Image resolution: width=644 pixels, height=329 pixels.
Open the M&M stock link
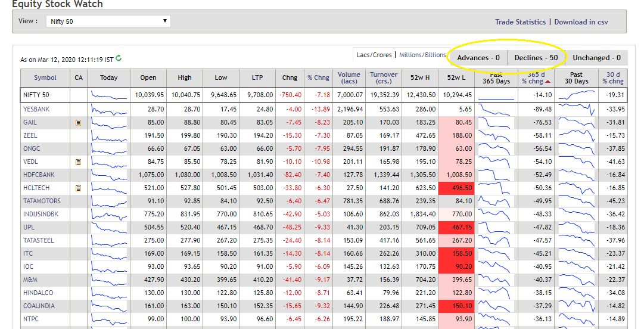(x=30, y=280)
